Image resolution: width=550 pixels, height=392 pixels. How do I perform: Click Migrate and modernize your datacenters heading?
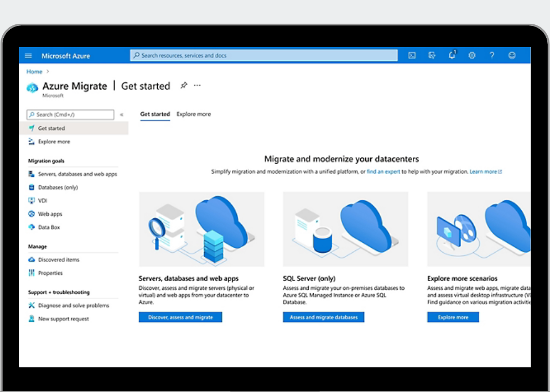click(x=341, y=159)
